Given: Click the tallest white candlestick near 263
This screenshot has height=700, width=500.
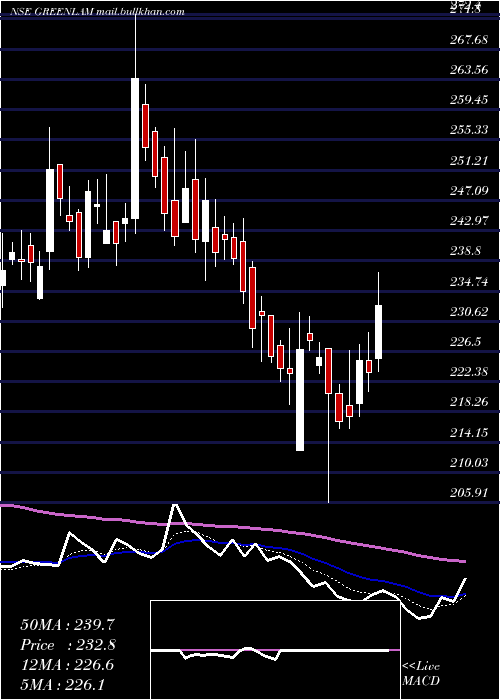Looking at the screenshot, I should pos(135,148).
